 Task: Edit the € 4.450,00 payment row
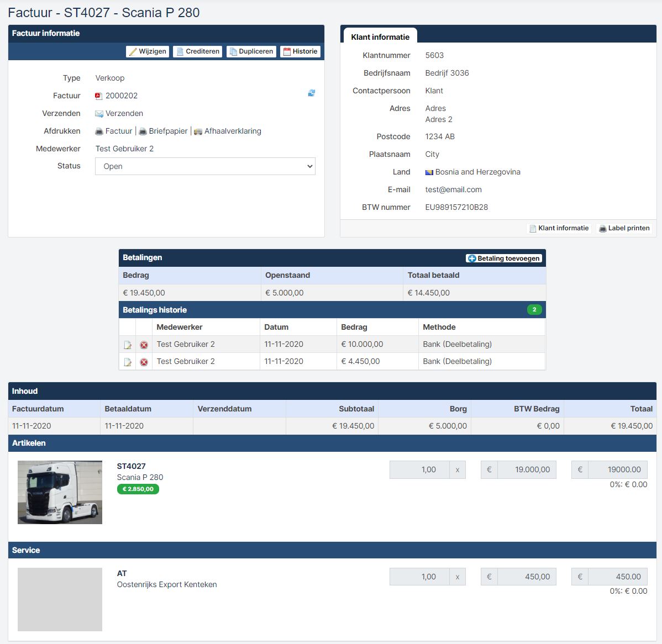(x=128, y=362)
